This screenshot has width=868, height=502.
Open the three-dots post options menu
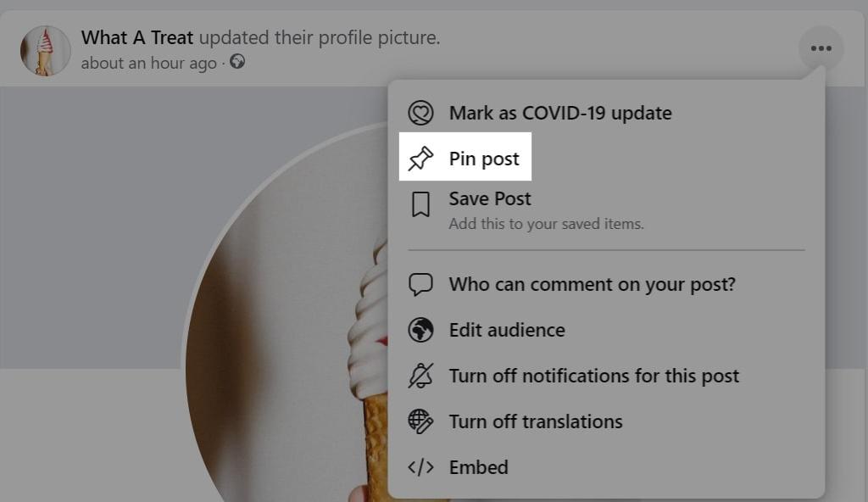(x=821, y=48)
